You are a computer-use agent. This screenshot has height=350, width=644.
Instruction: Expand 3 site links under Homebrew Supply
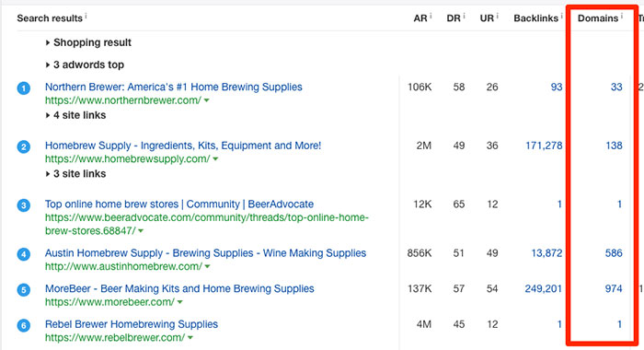(x=75, y=173)
